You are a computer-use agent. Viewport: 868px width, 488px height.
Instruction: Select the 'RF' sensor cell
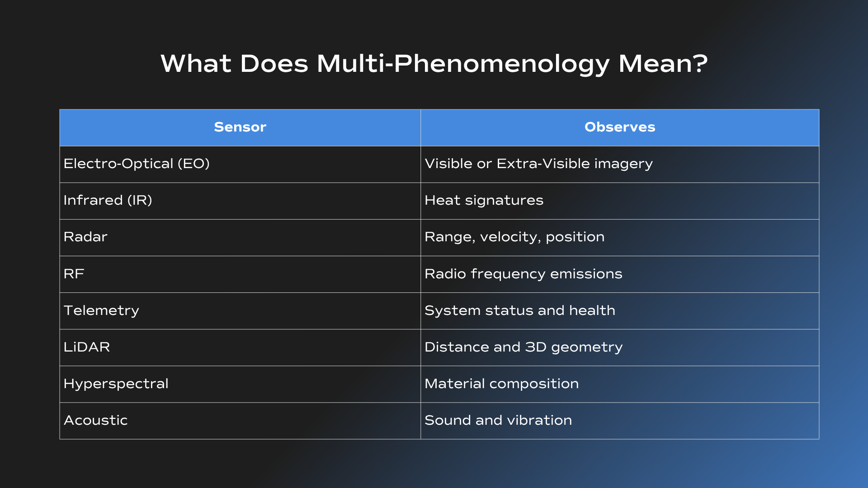tap(240, 274)
